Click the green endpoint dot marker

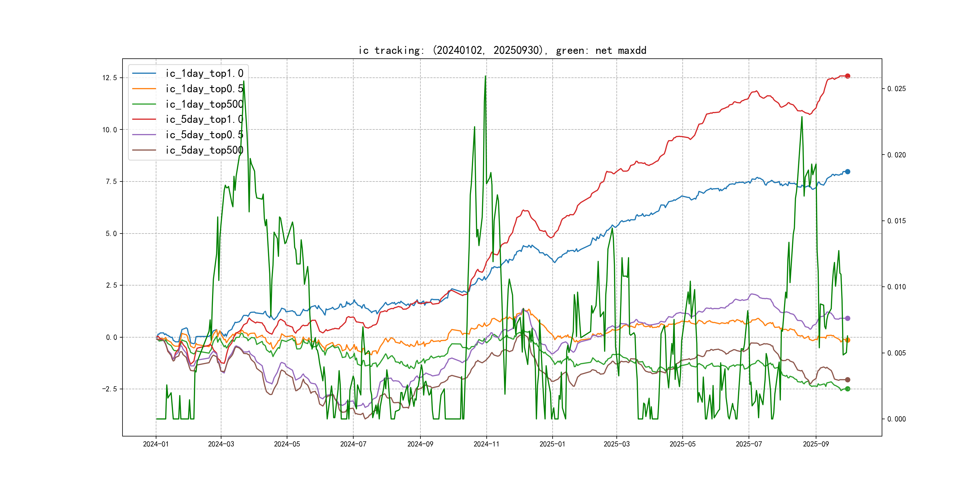[x=847, y=389]
